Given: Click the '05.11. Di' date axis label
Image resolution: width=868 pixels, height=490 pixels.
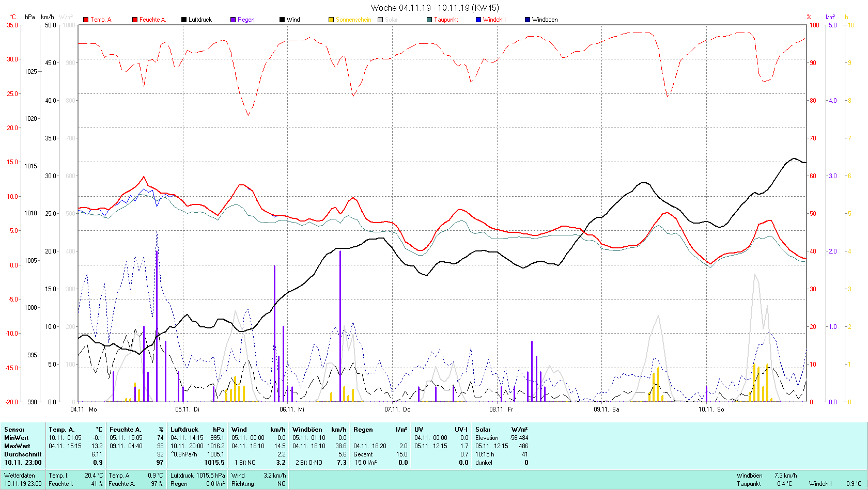Looking at the screenshot, I should [x=187, y=409].
